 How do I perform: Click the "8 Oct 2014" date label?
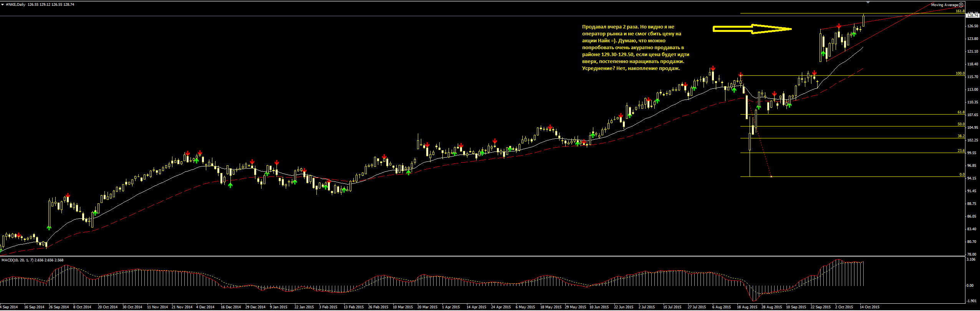point(82,307)
